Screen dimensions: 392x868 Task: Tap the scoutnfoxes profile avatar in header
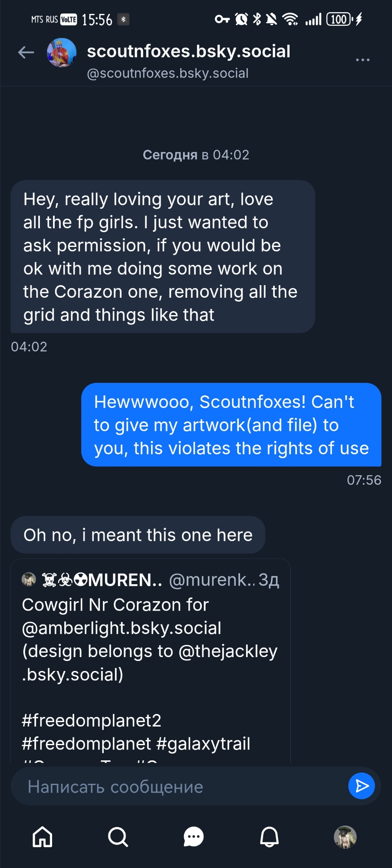(x=62, y=53)
